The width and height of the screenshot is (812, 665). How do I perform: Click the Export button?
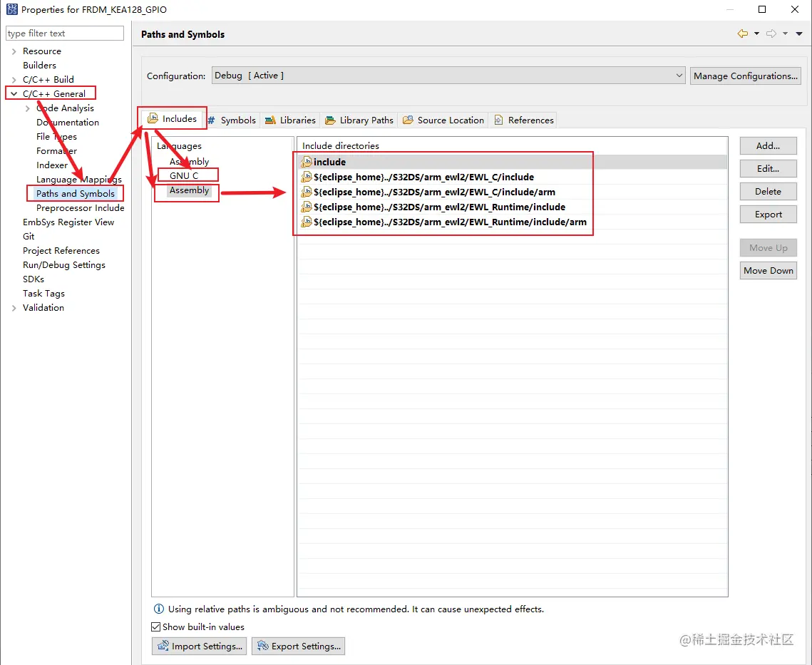768,215
